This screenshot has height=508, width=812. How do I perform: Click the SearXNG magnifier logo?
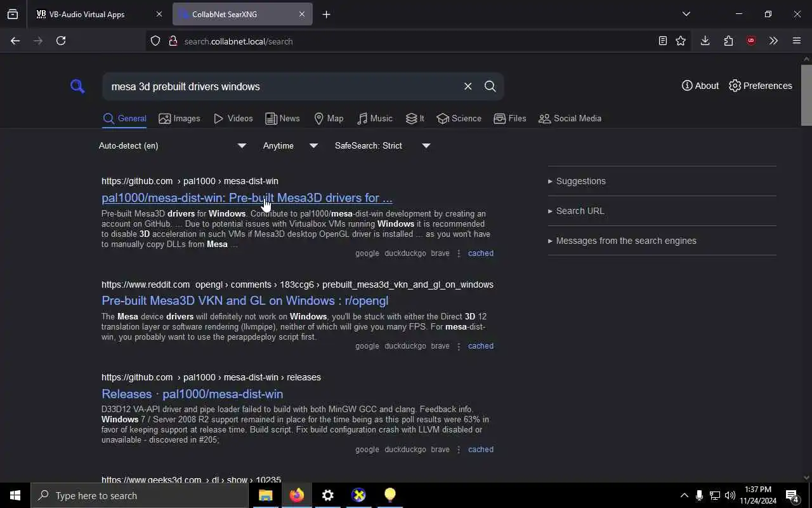77,86
